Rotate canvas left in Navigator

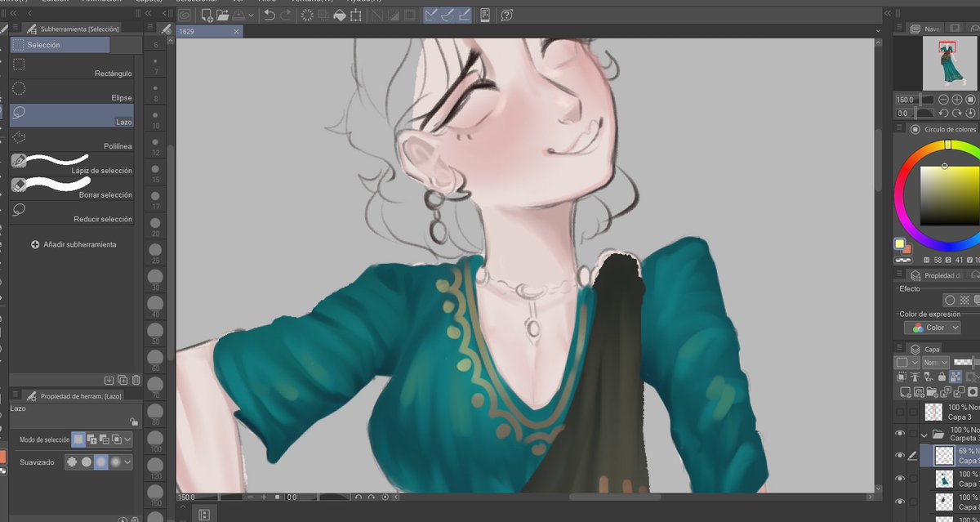pyautogui.click(x=945, y=113)
